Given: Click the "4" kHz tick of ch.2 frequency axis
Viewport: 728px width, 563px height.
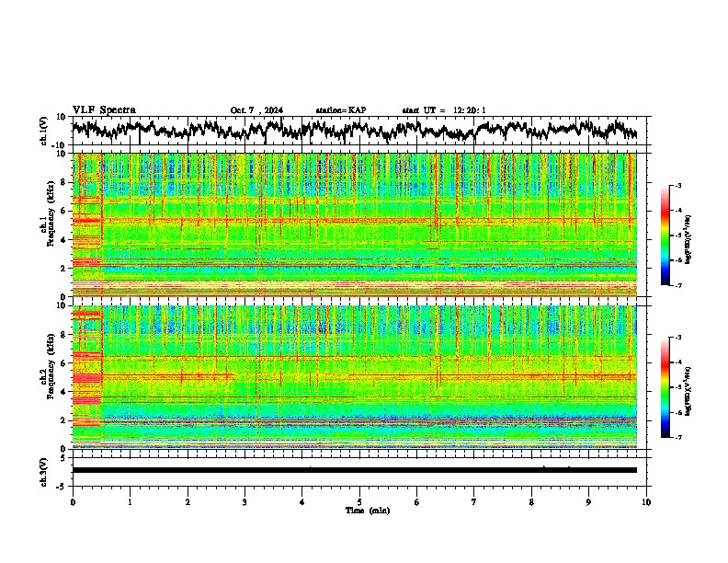Looking at the screenshot, I should pyautogui.click(x=63, y=392).
